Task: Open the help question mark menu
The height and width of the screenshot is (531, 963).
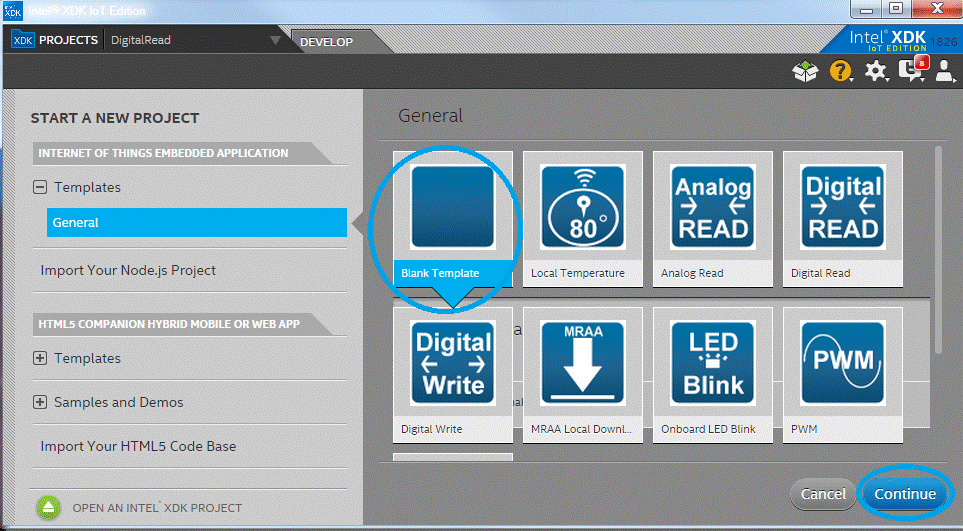Action: point(840,71)
